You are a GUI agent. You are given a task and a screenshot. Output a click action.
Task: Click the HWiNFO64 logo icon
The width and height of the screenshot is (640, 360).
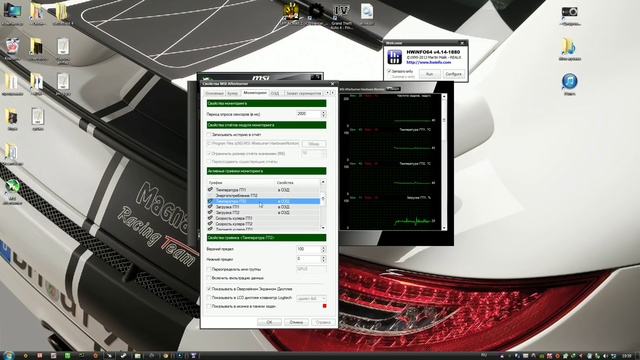pos(394,57)
